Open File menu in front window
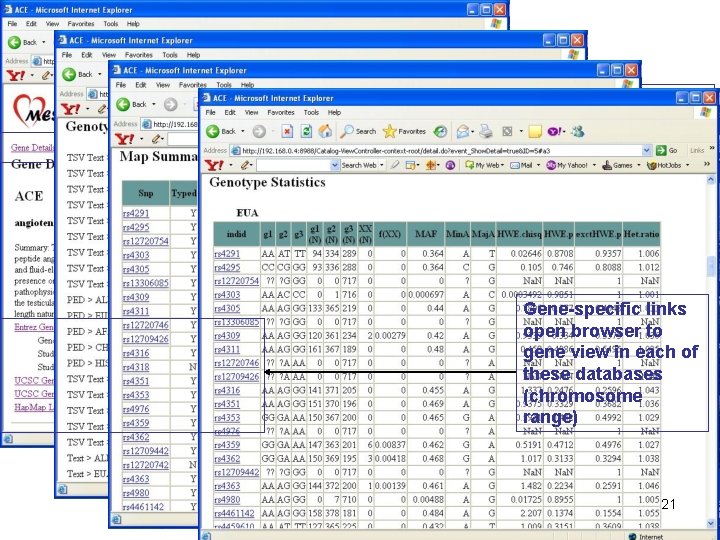 (x=211, y=112)
